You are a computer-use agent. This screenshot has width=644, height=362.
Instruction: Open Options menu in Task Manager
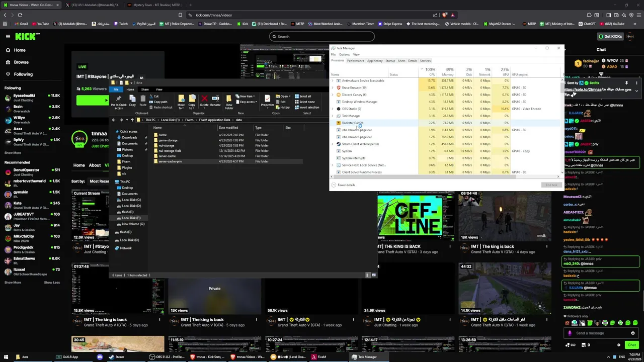pos(344,54)
